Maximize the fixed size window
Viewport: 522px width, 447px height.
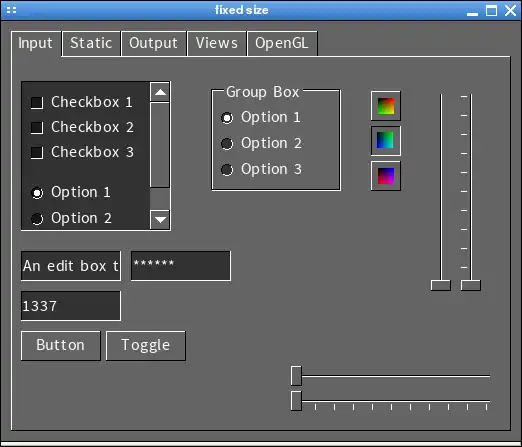[491, 10]
